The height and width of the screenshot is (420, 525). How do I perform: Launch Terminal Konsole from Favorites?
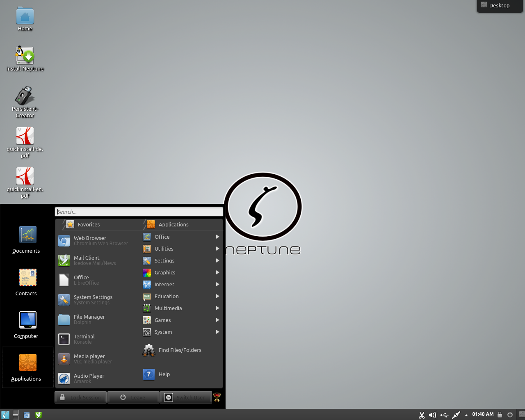click(x=98, y=339)
